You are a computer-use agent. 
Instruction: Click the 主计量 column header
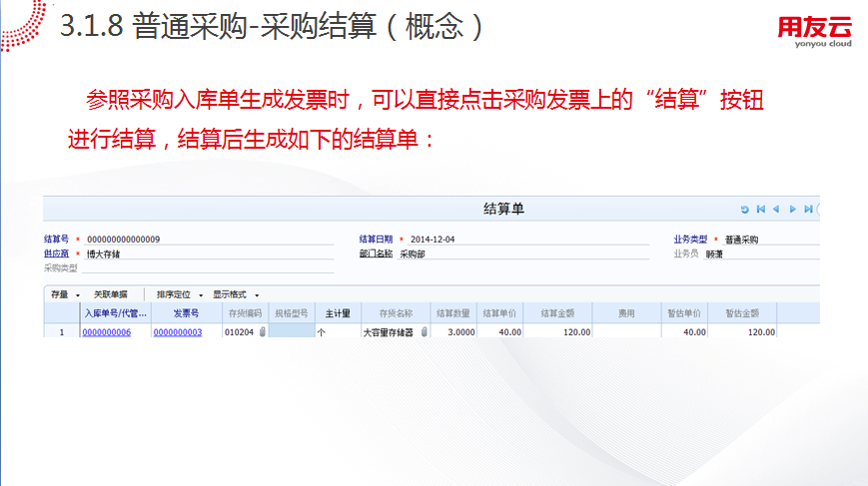pos(339,313)
